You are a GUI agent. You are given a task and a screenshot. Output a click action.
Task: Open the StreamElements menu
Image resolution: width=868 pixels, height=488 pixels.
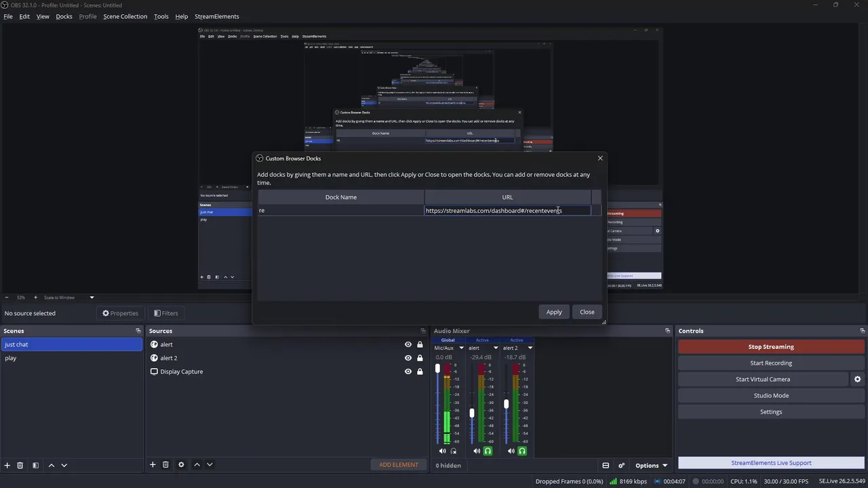coord(217,16)
